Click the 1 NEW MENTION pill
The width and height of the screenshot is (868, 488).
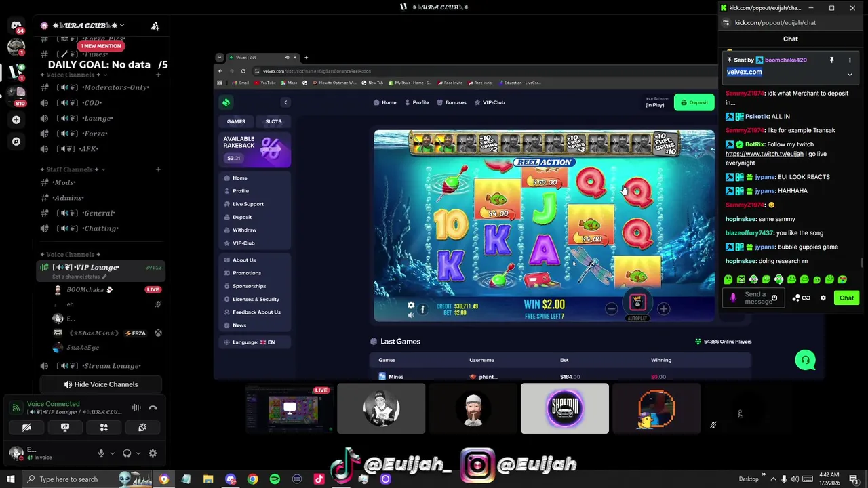pos(101,46)
